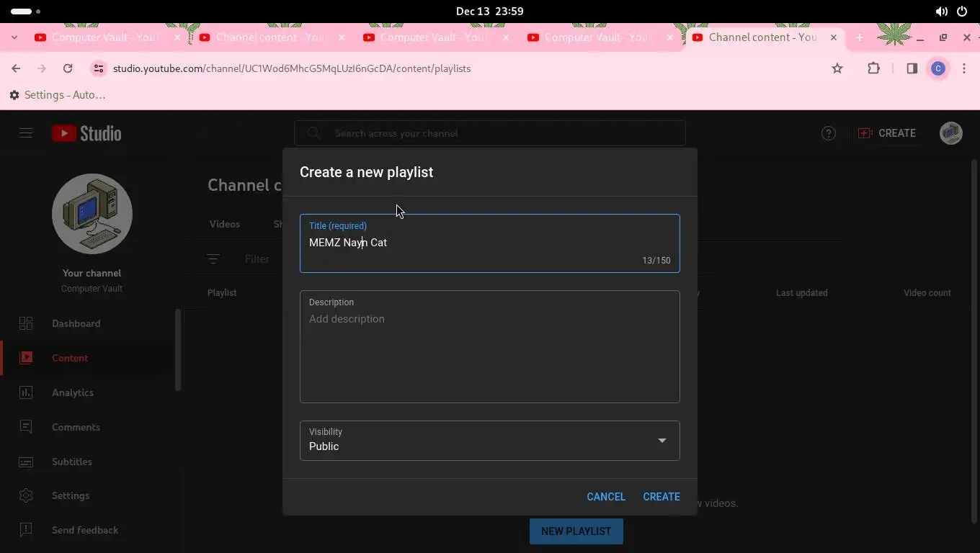Open the power menu in the top bar
The width and height of the screenshot is (980, 553).
[962, 12]
